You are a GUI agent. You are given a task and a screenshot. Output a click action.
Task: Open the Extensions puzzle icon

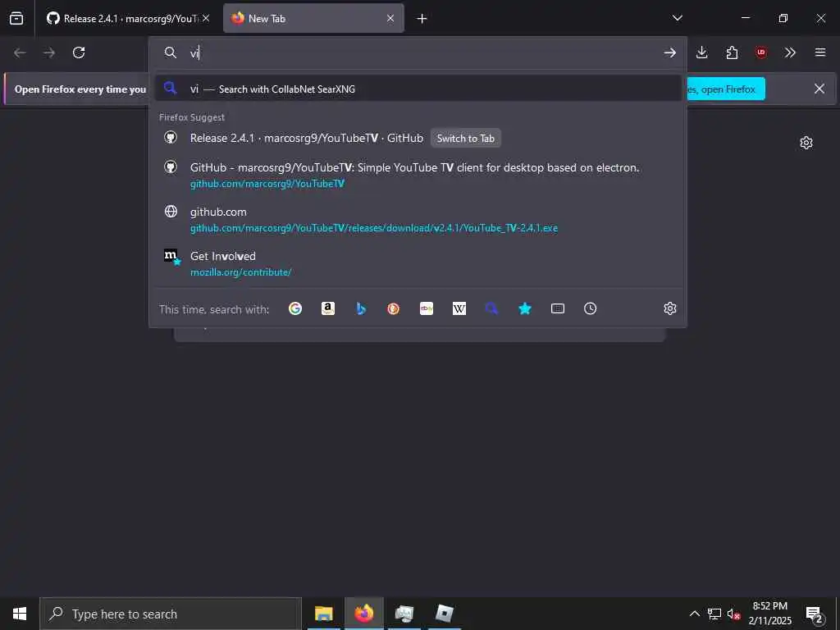tap(732, 52)
